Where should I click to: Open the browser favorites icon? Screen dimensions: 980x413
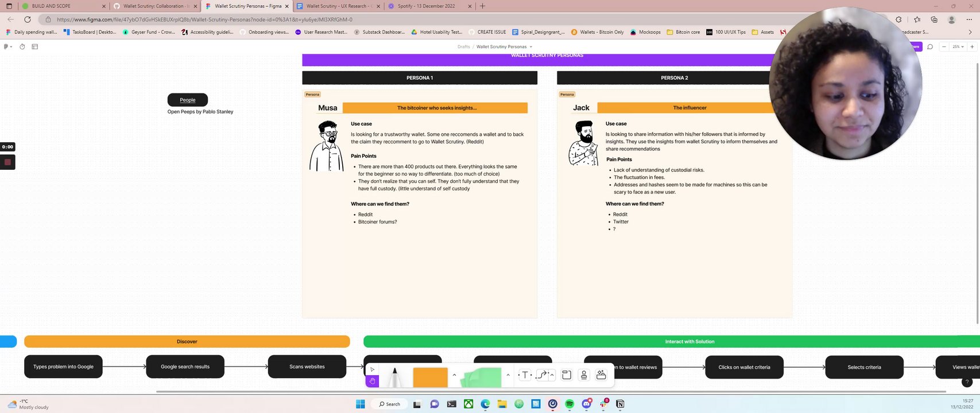(x=917, y=20)
